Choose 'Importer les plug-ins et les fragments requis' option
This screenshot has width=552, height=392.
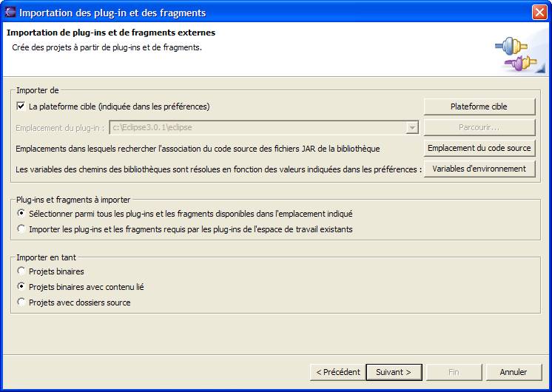click(21, 229)
